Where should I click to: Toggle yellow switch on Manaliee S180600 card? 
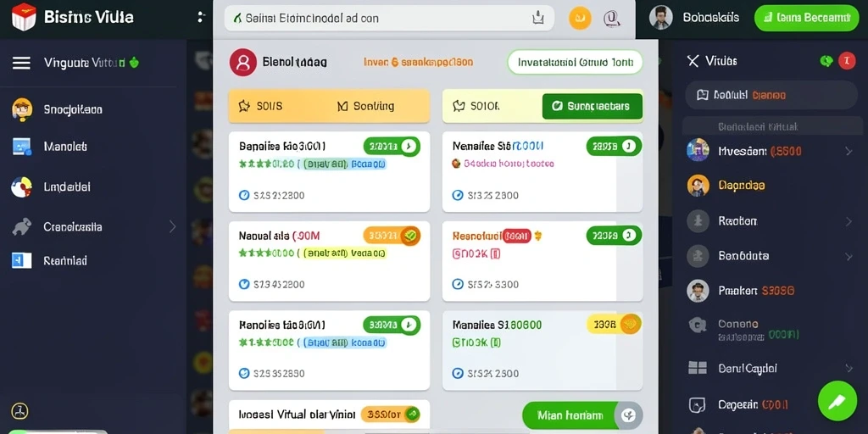[x=614, y=325]
